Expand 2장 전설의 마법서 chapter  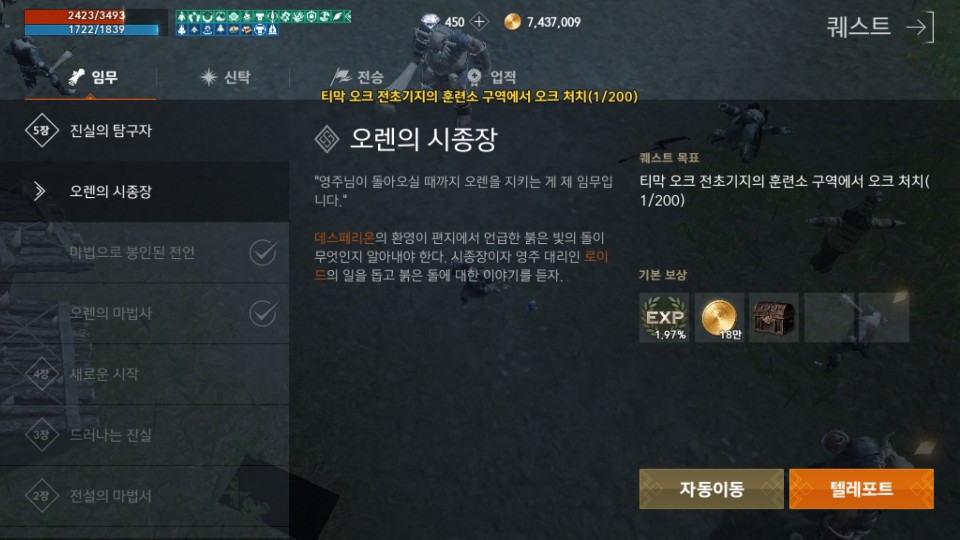(x=144, y=495)
